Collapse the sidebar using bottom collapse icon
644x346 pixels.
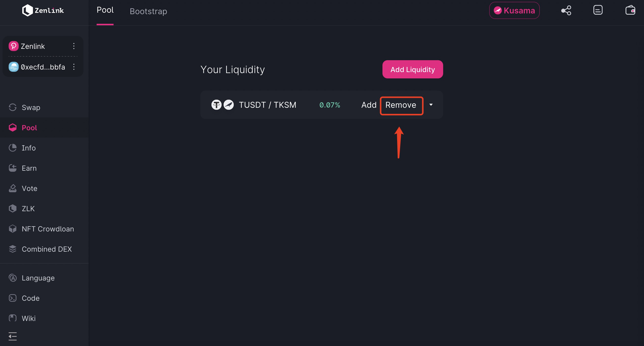click(13, 336)
